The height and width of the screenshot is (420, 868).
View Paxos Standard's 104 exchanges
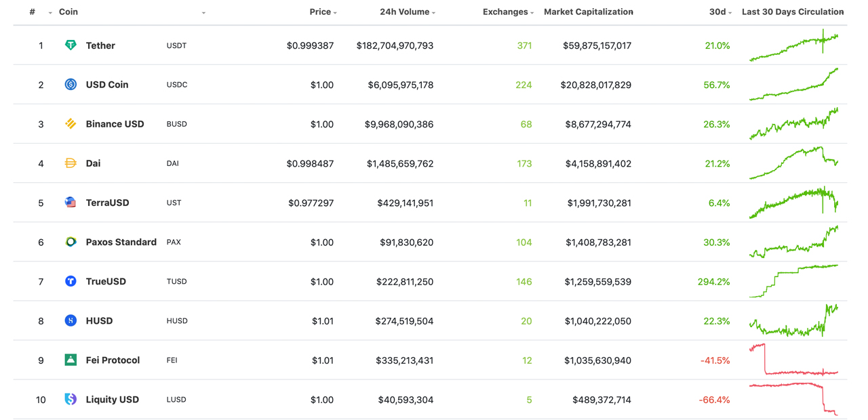524,242
